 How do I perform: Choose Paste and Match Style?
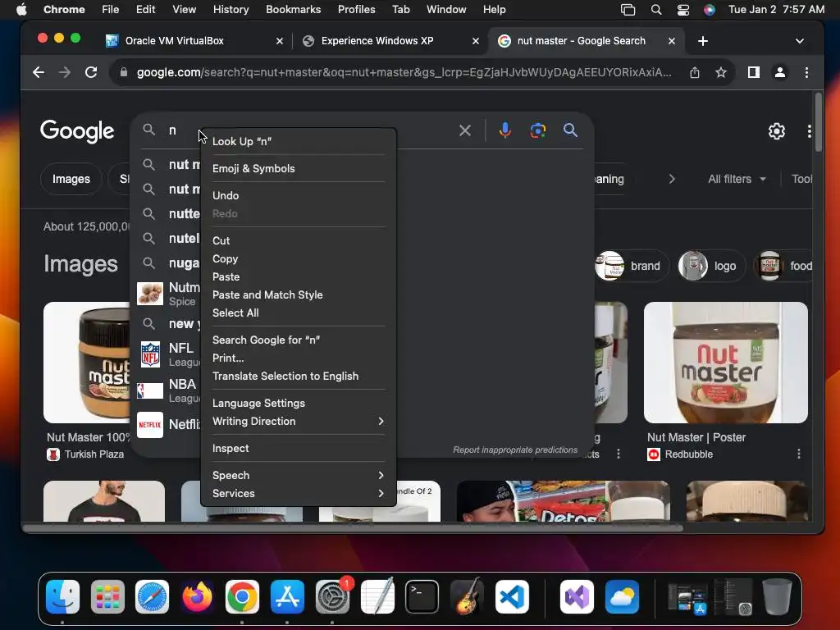298,294
